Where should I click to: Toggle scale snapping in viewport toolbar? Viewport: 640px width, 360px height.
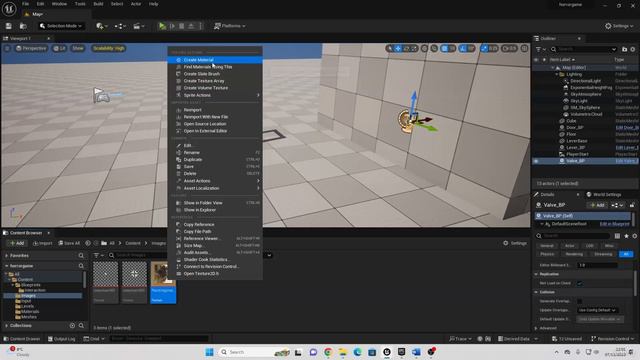point(484,49)
